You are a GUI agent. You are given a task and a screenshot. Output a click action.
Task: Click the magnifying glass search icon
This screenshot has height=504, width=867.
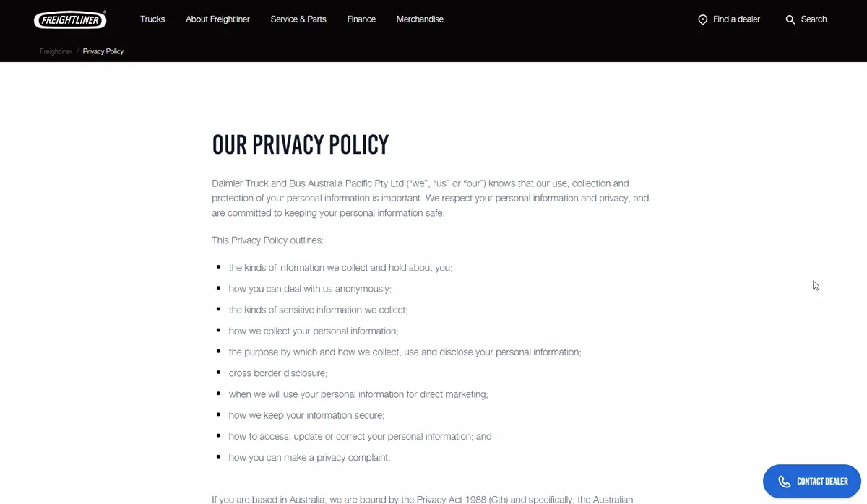tap(790, 19)
